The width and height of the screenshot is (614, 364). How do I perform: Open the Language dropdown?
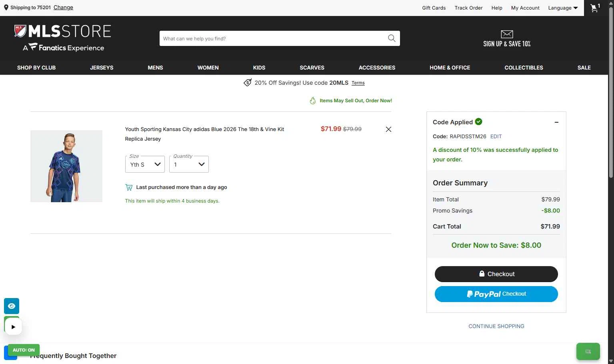(563, 8)
